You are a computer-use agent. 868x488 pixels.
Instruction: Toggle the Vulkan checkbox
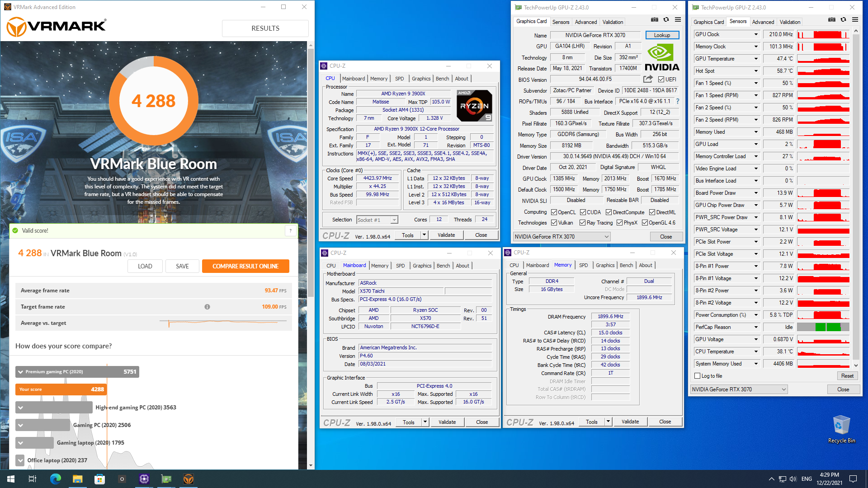(x=554, y=223)
